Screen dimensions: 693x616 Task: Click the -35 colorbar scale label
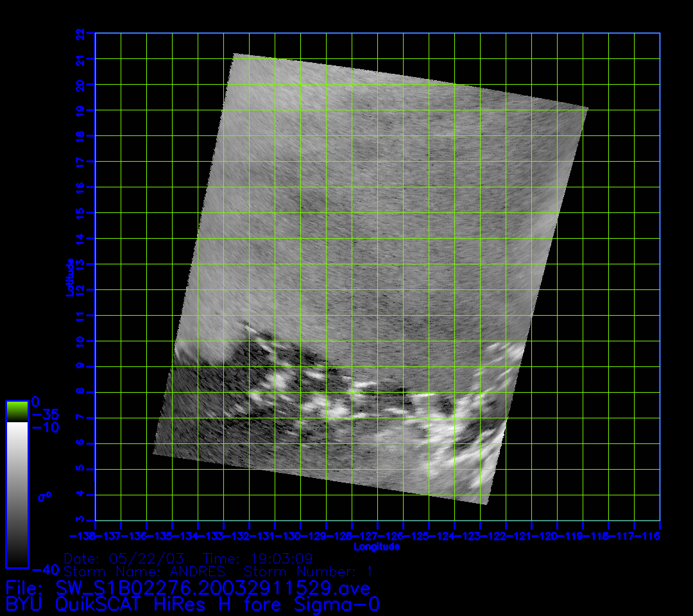(x=44, y=414)
